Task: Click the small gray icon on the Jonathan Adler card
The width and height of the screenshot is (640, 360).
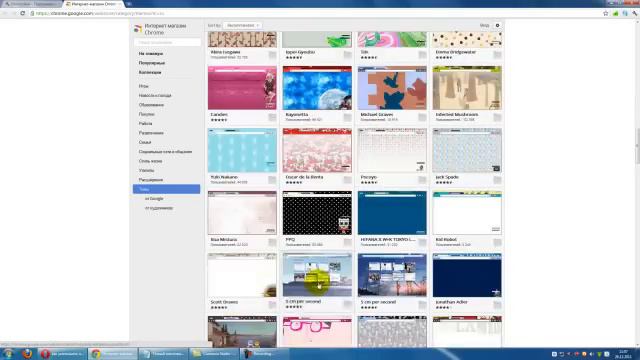Action: 497,305
